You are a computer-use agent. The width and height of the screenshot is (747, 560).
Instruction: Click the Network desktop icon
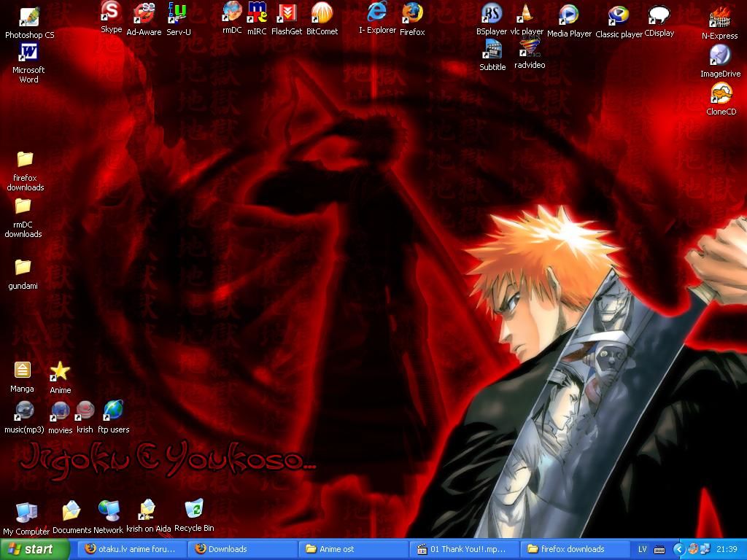tap(109, 511)
